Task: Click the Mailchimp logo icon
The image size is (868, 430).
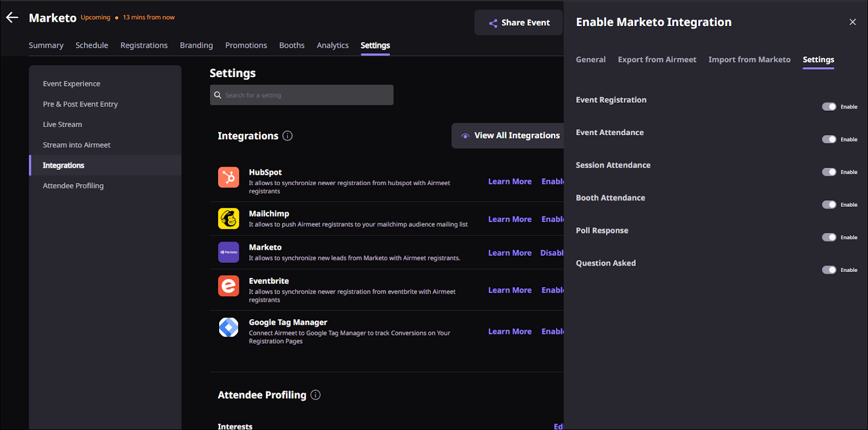Action: tap(228, 218)
